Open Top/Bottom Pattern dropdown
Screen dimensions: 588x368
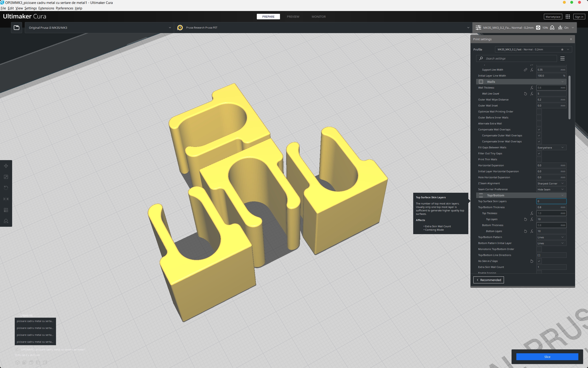[551, 237]
